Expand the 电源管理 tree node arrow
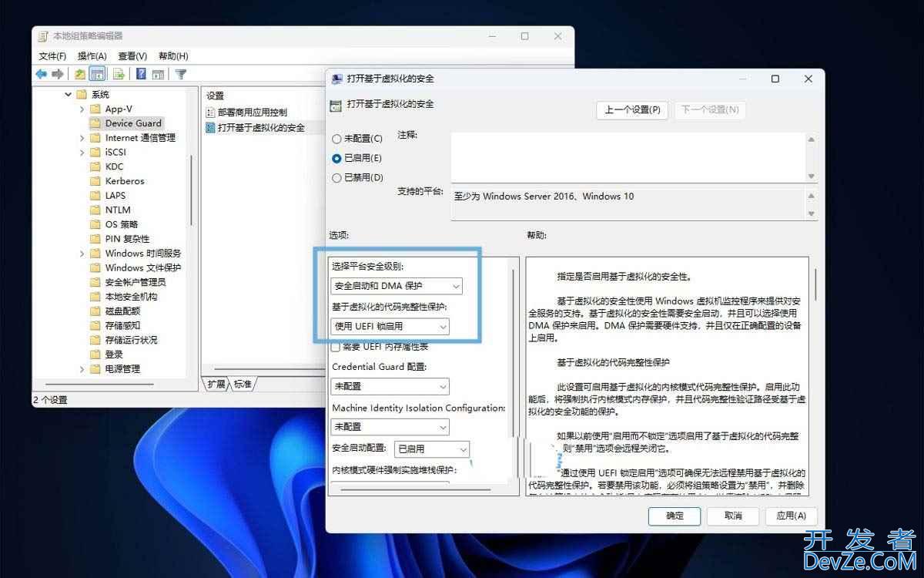This screenshot has width=924, height=578. [82, 369]
